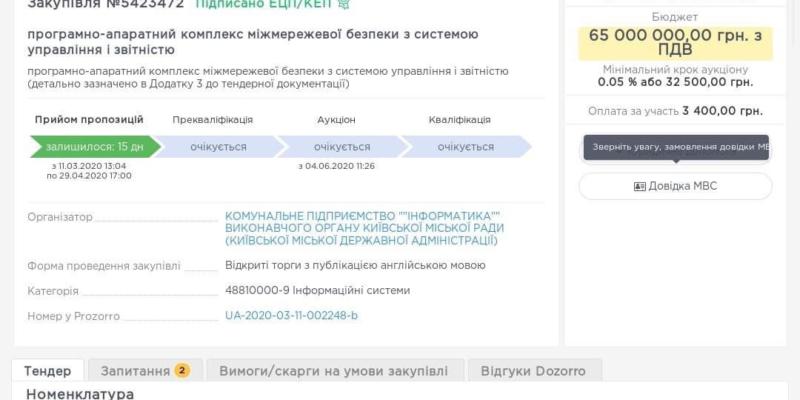Open Вимоги/скарги на умови закупівлі tab
This screenshot has height=400, width=800.
point(335,370)
